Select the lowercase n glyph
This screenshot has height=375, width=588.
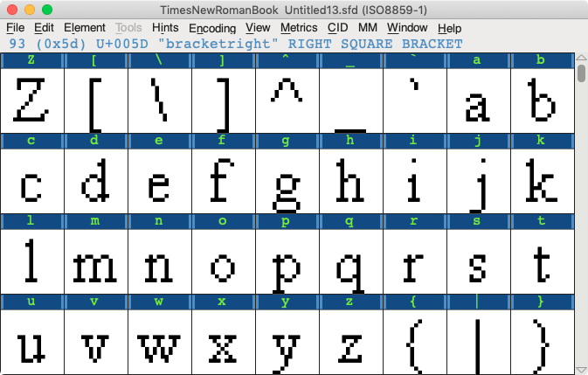tap(160, 261)
